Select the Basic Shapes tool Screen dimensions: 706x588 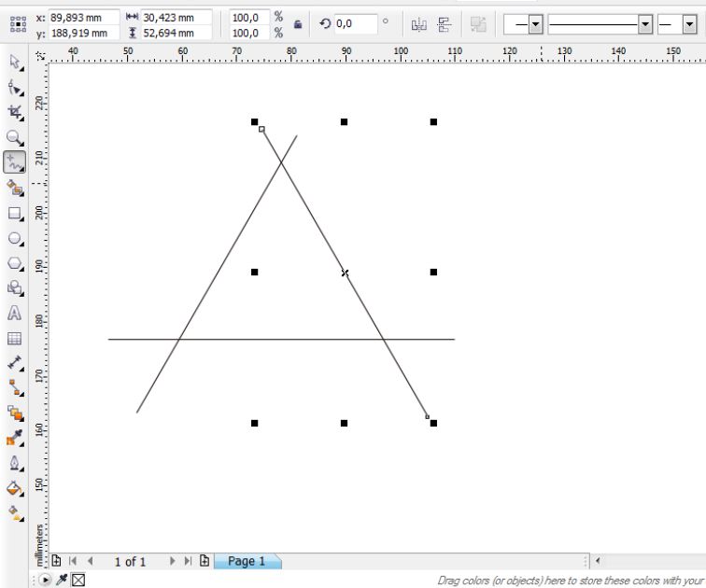[x=15, y=287]
